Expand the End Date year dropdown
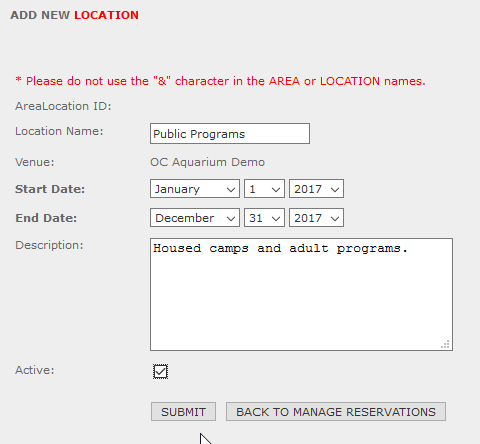480x444 pixels. click(x=316, y=218)
